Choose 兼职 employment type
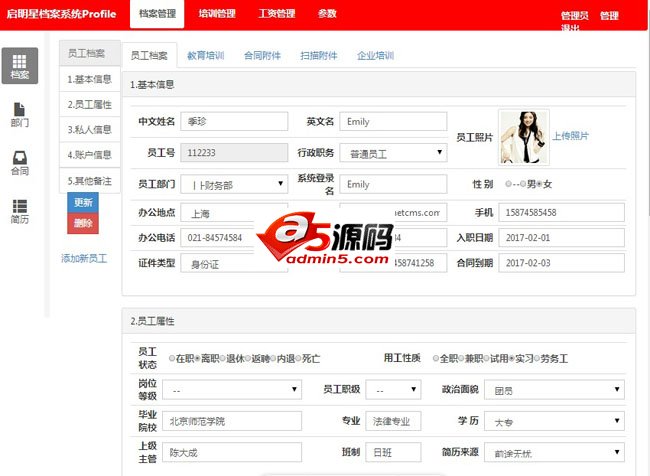Image resolution: width=650 pixels, height=476 pixels. (x=461, y=358)
